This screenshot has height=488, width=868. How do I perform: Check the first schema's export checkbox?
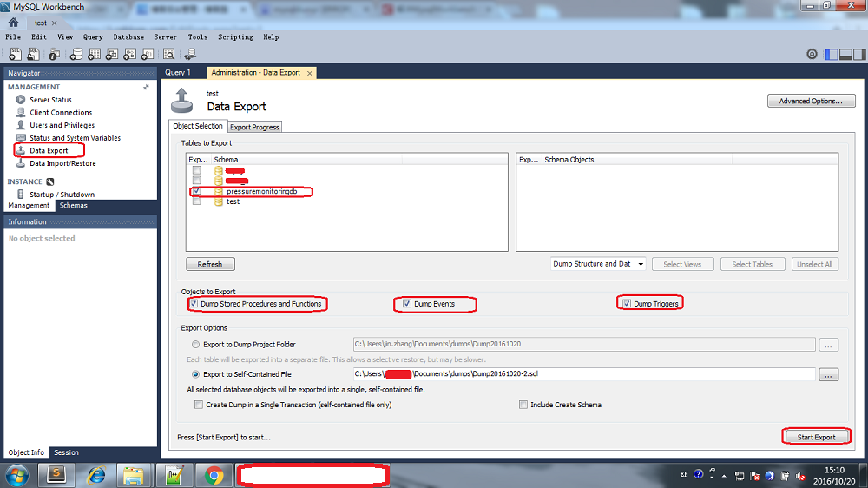pos(197,170)
